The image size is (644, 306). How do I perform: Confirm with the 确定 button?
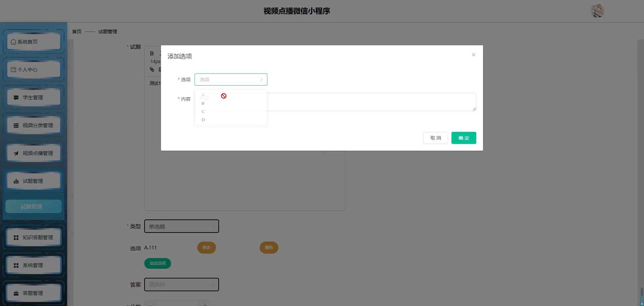tap(464, 138)
